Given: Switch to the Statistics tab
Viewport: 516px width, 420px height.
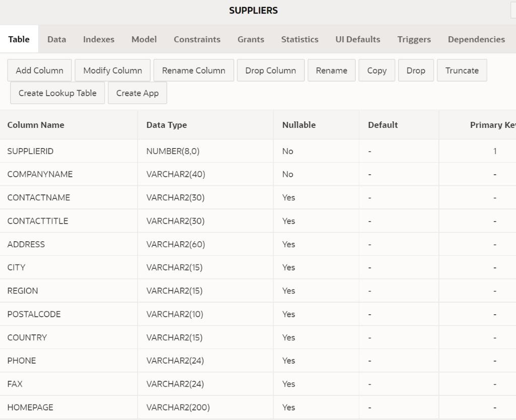Looking at the screenshot, I should pos(299,39).
